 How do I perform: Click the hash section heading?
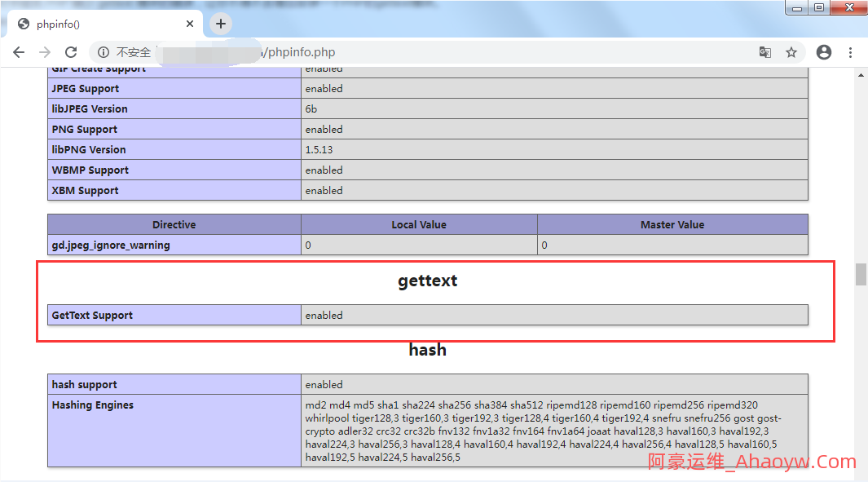tap(427, 350)
